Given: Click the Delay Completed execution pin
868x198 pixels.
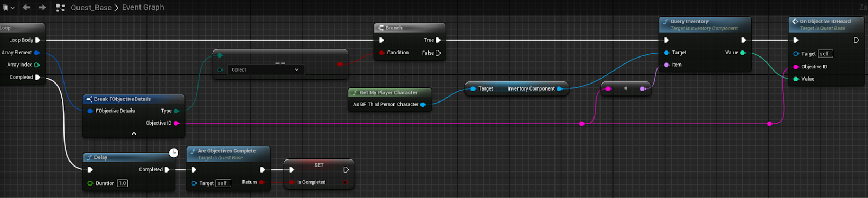Looking at the screenshot, I should pyautogui.click(x=167, y=170).
